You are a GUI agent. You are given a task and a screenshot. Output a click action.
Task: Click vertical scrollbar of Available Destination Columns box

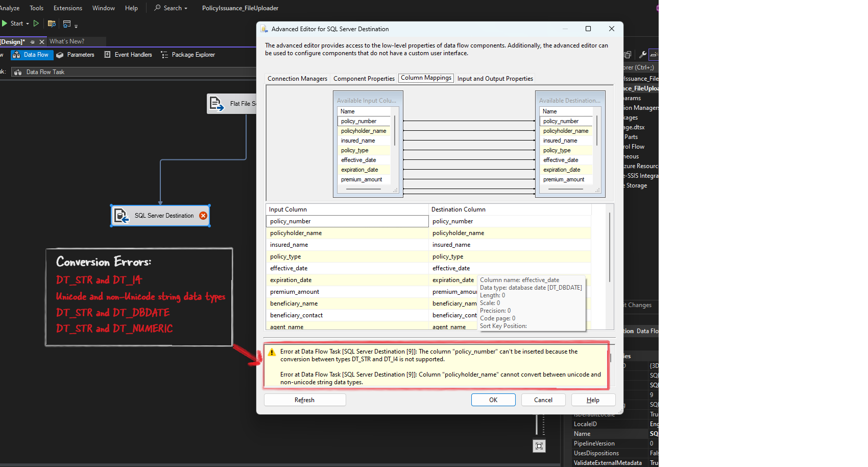(597, 130)
